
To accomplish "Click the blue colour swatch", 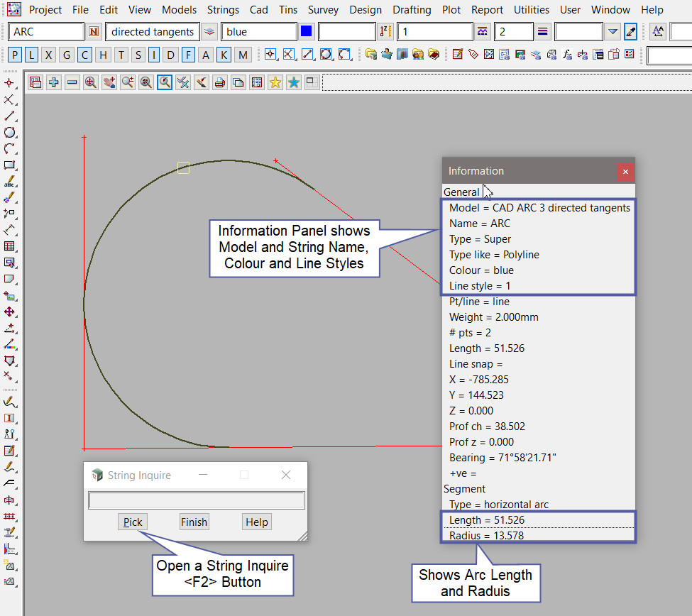I will coord(307,32).
